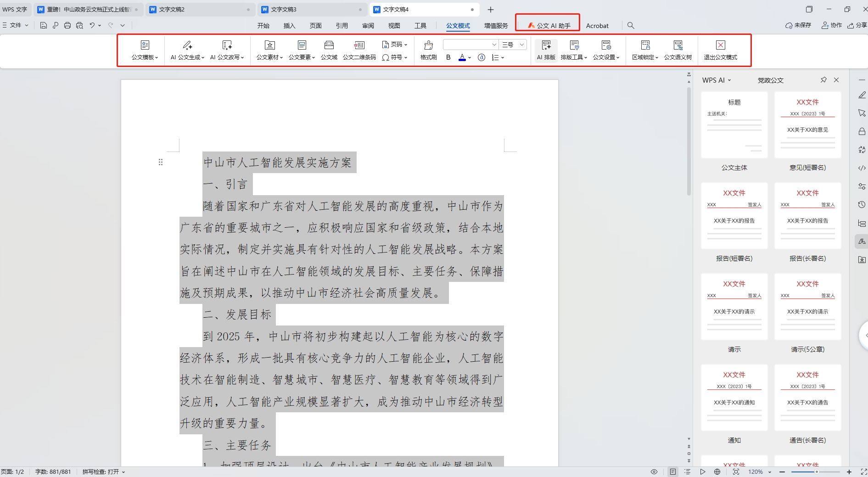The width and height of the screenshot is (868, 477).
Task: Click the 协作 collaborate button
Action: point(832,25)
